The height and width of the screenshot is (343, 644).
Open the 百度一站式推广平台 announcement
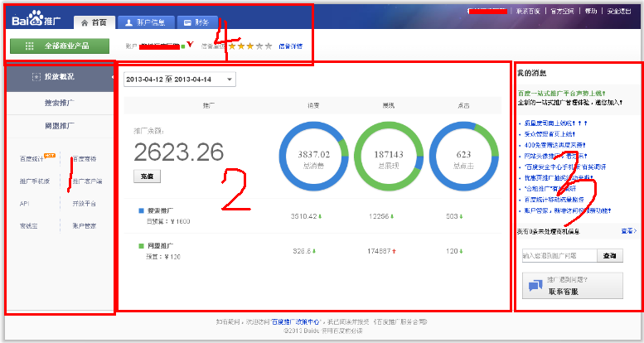pyautogui.click(x=561, y=94)
